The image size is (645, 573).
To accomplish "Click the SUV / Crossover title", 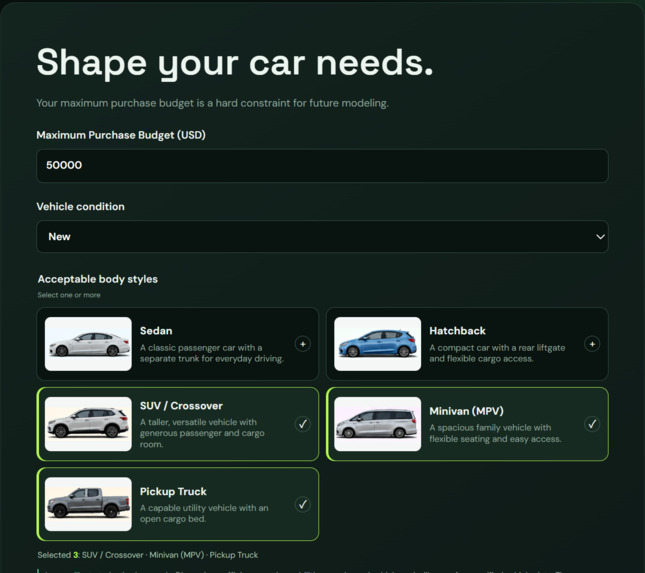I will (181, 406).
